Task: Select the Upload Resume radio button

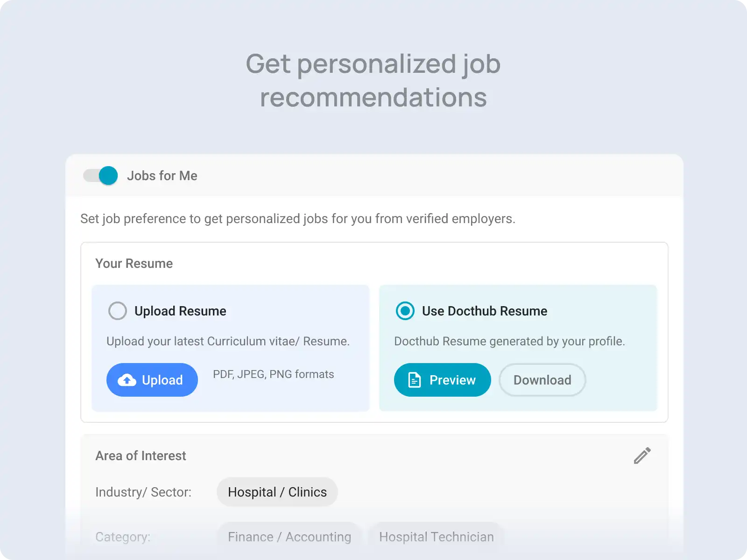Action: coord(118,311)
